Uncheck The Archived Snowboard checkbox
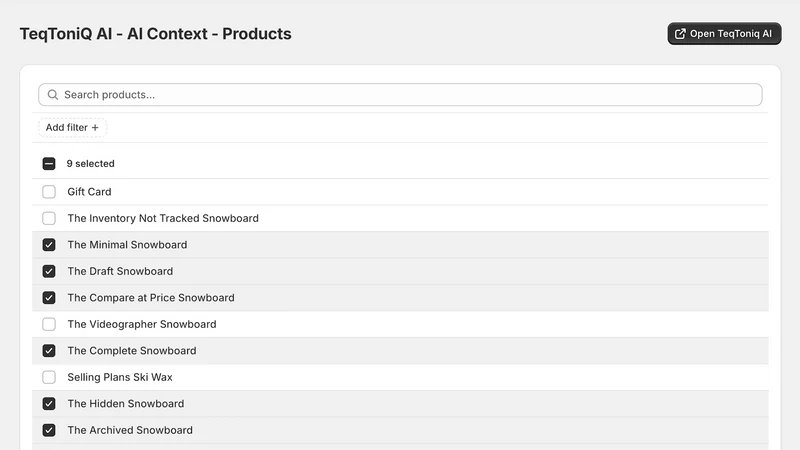 [49, 431]
